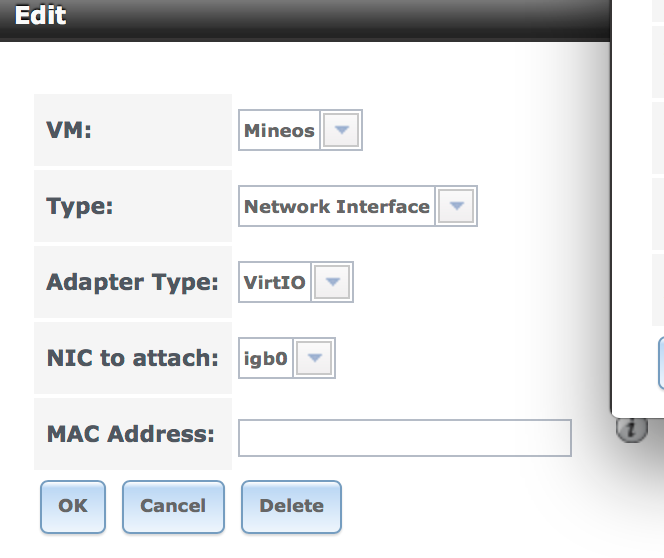Dismiss the dialog with Cancel button
The height and width of the screenshot is (558, 664).
point(173,506)
